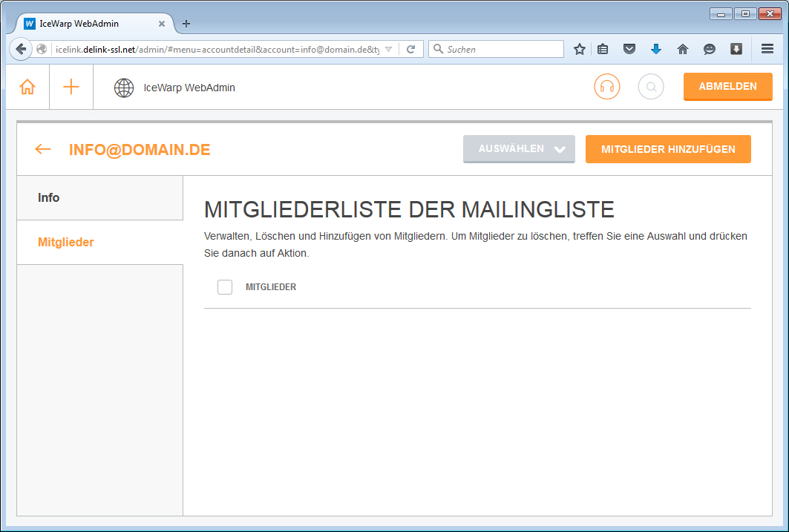Tick the select-all Mitglieder checkbox
Image resolution: width=789 pixels, height=532 pixels.
click(x=225, y=287)
